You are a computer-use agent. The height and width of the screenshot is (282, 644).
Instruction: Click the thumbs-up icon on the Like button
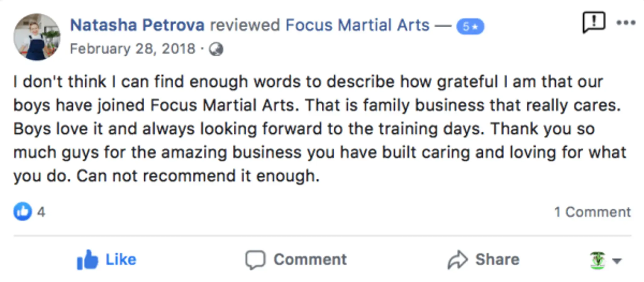(87, 259)
